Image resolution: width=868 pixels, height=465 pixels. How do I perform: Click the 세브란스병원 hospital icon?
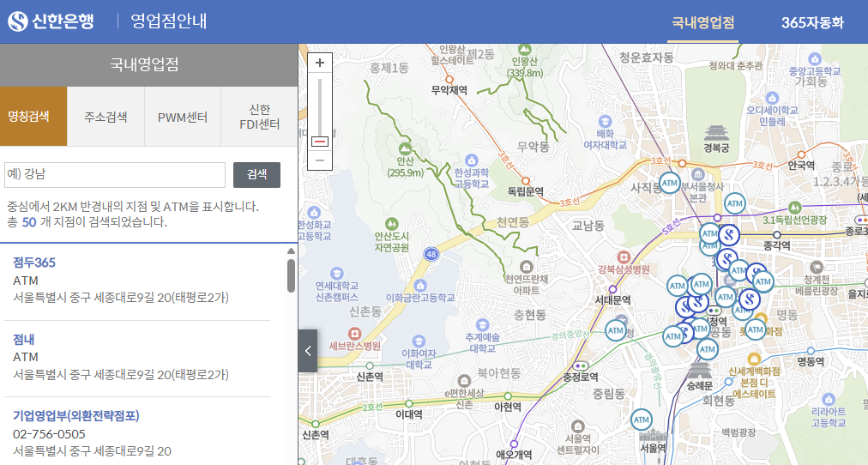click(x=354, y=334)
